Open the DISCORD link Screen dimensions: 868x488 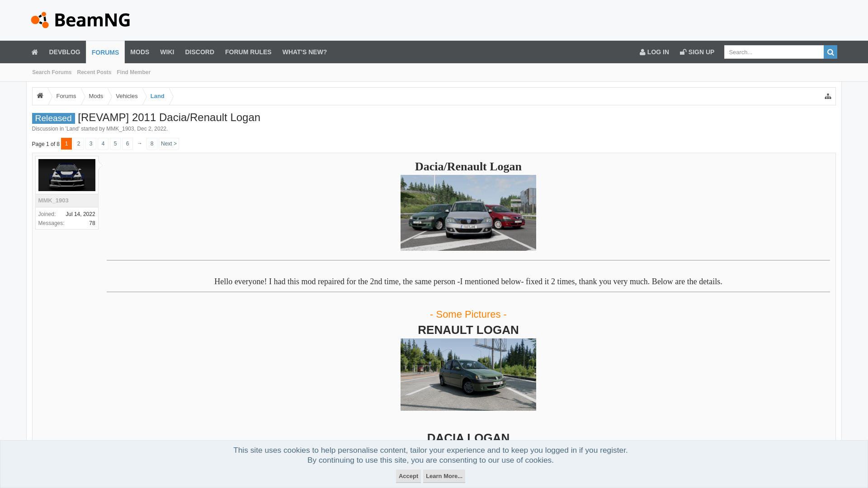pos(199,52)
